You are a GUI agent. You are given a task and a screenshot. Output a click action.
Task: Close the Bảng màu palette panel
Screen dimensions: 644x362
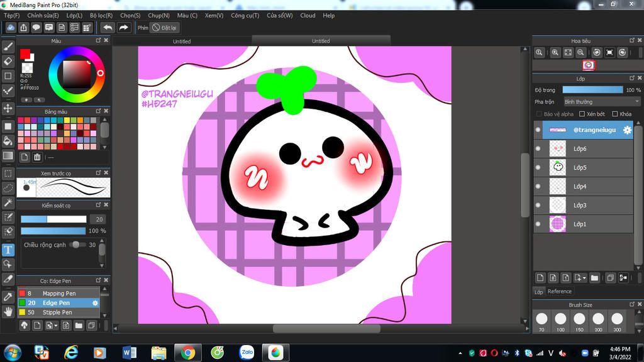pyautogui.click(x=106, y=111)
